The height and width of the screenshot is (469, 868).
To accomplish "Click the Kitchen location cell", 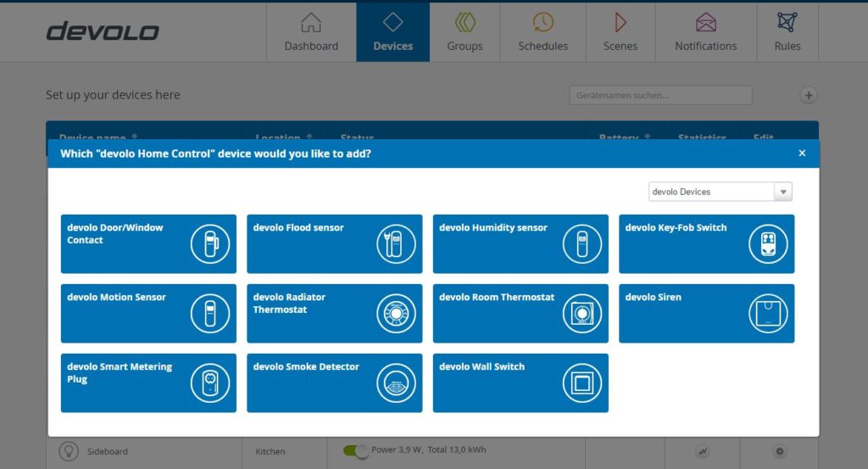I will pos(270,451).
